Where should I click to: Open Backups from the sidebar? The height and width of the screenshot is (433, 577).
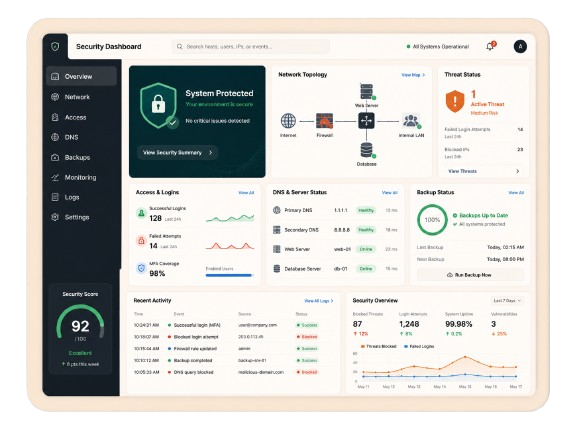pos(82,157)
